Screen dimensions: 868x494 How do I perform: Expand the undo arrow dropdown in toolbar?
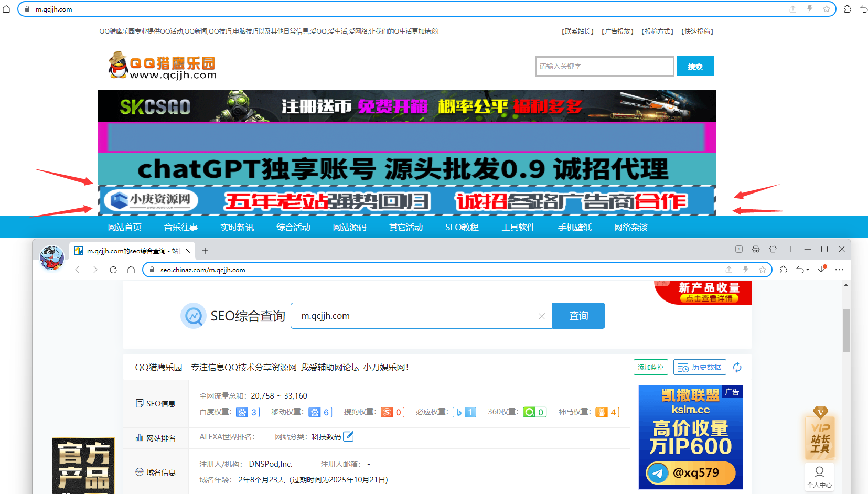point(808,270)
